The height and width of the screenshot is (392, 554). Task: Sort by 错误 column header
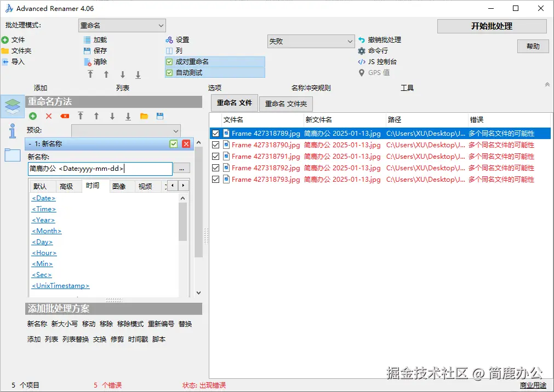(509, 120)
